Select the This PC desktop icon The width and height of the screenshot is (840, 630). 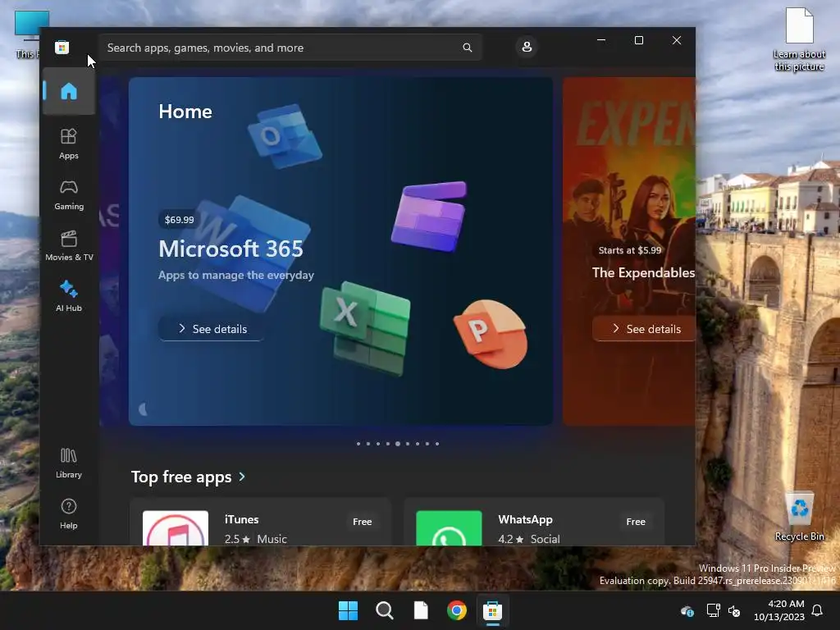[x=26, y=34]
